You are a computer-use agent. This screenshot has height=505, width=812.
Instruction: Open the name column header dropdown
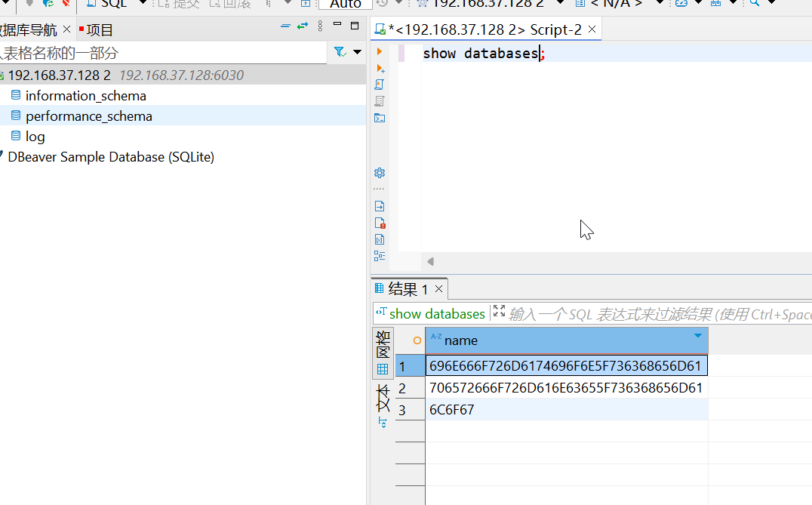pos(697,336)
